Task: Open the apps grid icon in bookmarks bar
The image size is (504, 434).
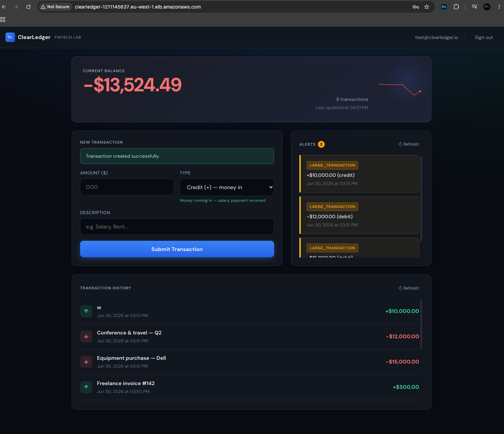Action: (3, 19)
